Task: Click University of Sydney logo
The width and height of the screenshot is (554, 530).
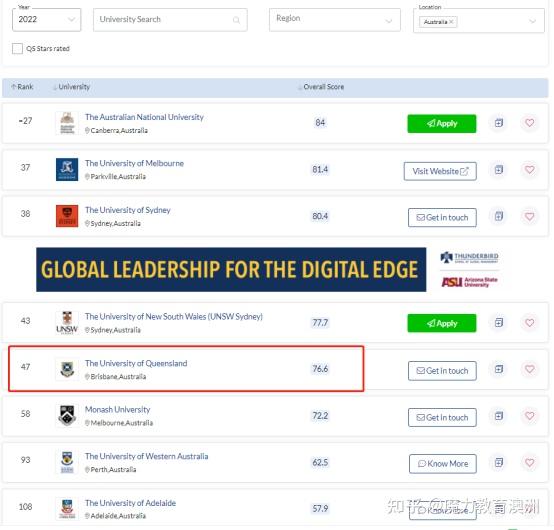Action: tap(67, 216)
